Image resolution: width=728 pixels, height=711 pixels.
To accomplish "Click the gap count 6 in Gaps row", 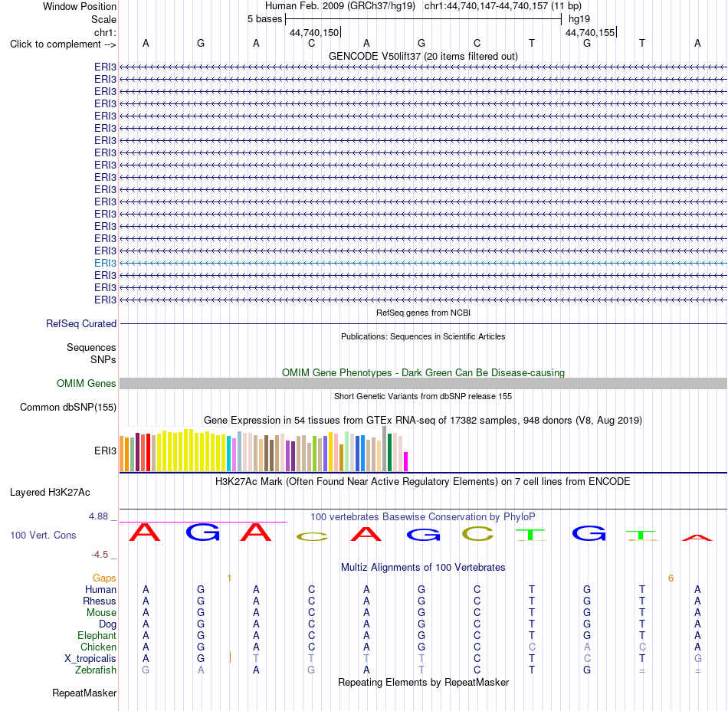I will click(671, 578).
